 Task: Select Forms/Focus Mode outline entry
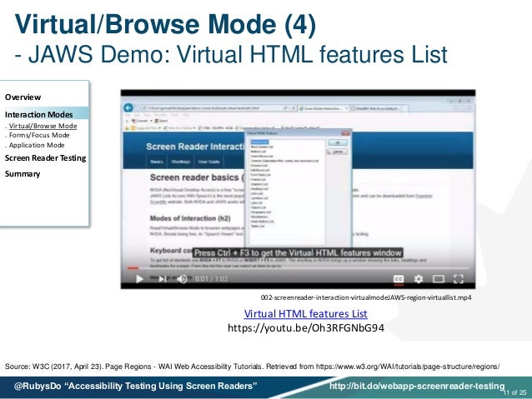coord(39,135)
